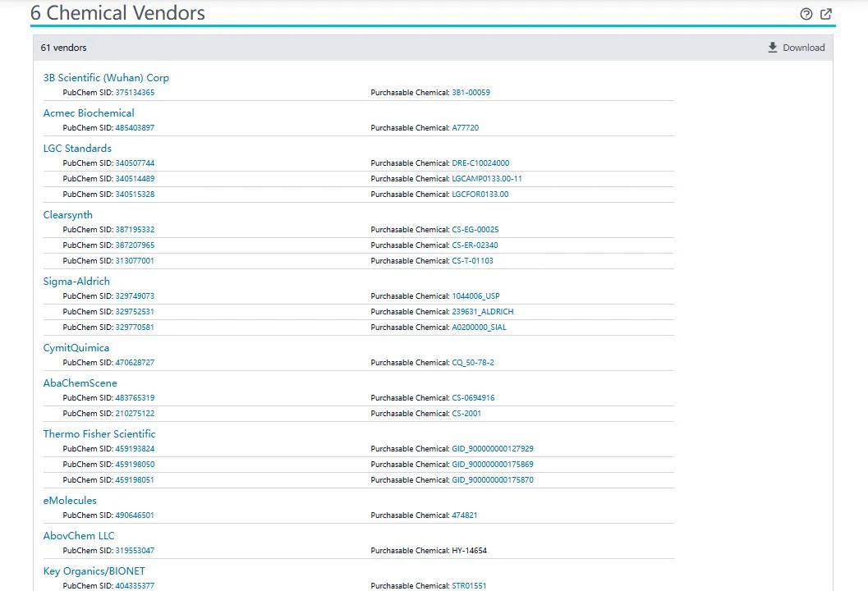Open PubChem SID 485403897
The image size is (868, 591).
click(x=135, y=128)
